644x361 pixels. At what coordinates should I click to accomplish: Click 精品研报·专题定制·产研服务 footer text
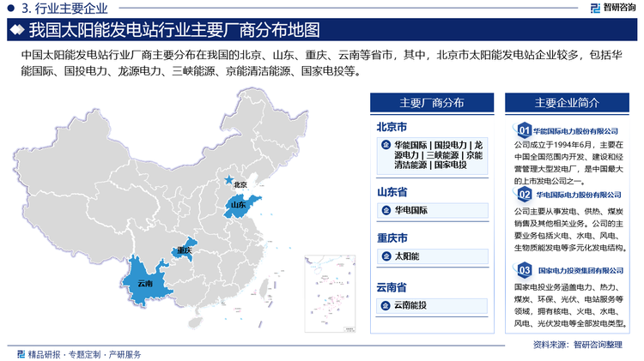click(84, 354)
